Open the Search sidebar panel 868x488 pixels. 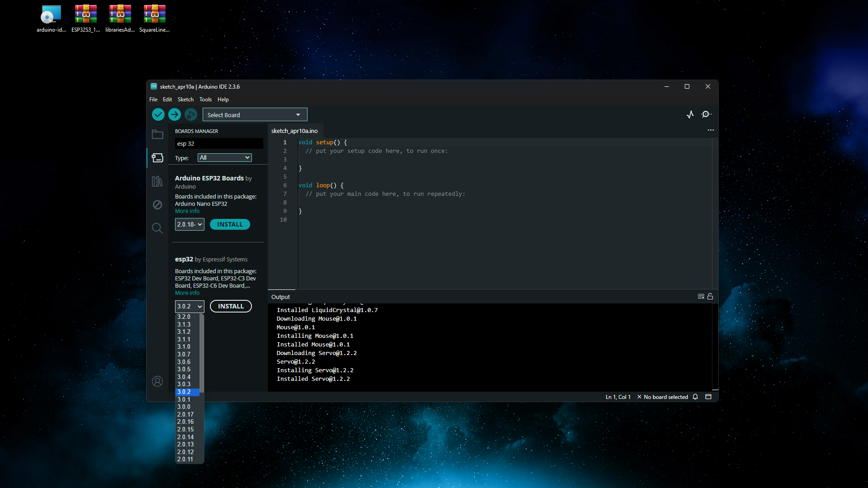coord(157,228)
